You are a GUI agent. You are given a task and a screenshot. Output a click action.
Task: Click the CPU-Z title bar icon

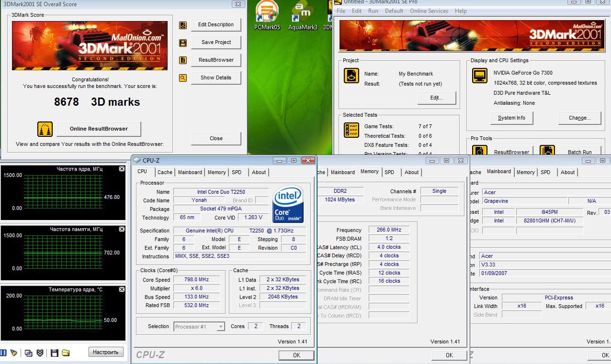137,161
